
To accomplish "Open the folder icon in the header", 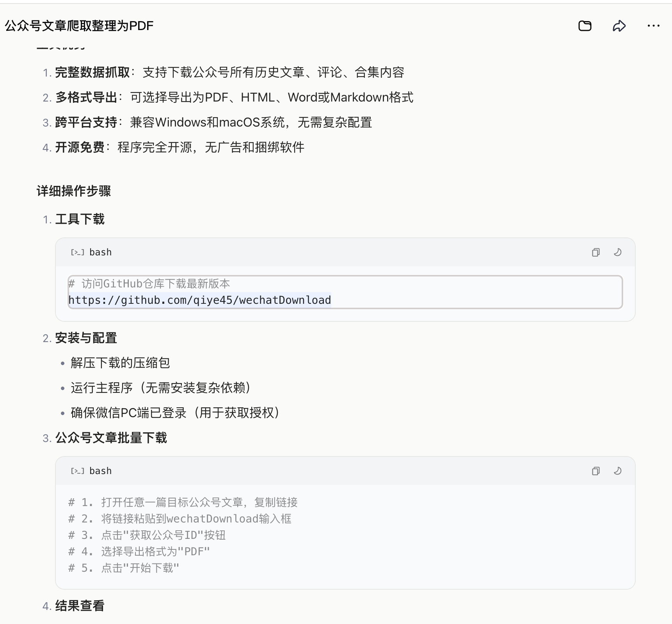I will [585, 26].
